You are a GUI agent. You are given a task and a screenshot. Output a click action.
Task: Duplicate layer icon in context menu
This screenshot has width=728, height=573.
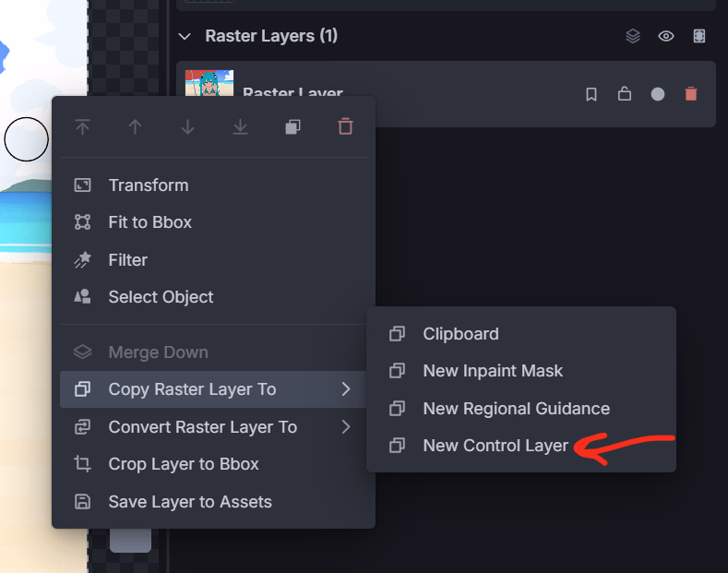293,126
